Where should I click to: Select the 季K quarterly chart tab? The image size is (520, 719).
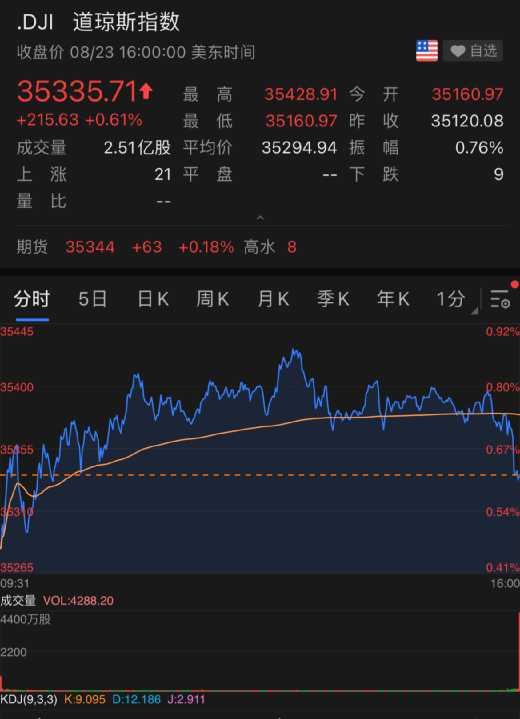coord(333,299)
